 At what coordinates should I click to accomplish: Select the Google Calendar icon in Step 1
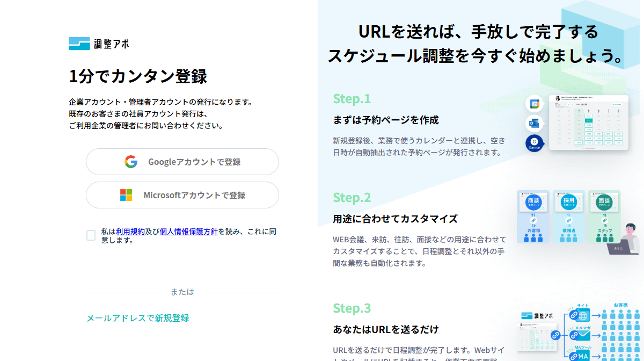click(x=534, y=104)
